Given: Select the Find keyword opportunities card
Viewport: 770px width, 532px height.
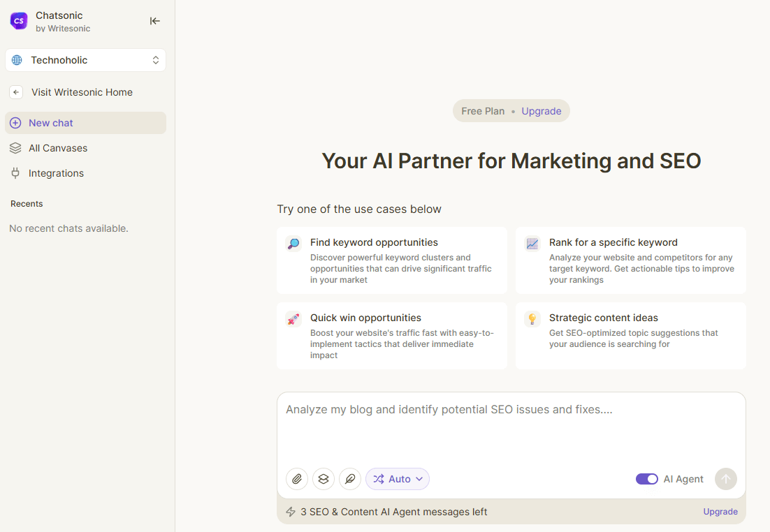Looking at the screenshot, I should click(x=392, y=260).
